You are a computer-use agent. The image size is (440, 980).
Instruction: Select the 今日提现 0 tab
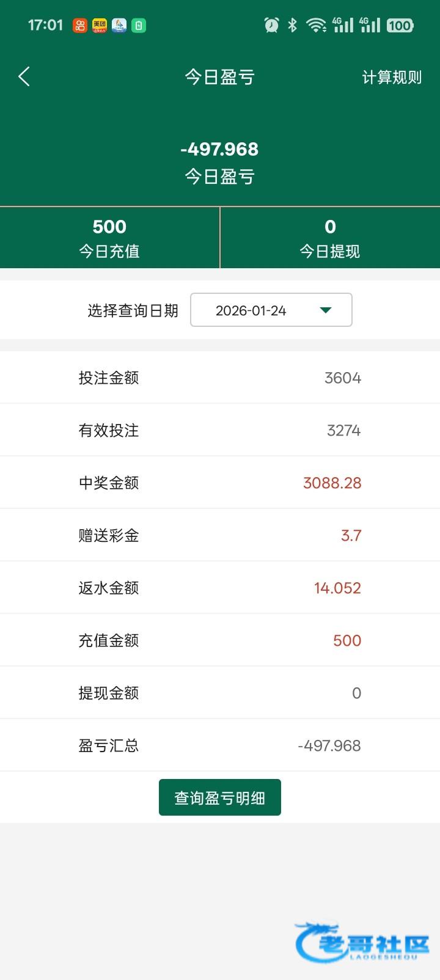pyautogui.click(x=330, y=238)
